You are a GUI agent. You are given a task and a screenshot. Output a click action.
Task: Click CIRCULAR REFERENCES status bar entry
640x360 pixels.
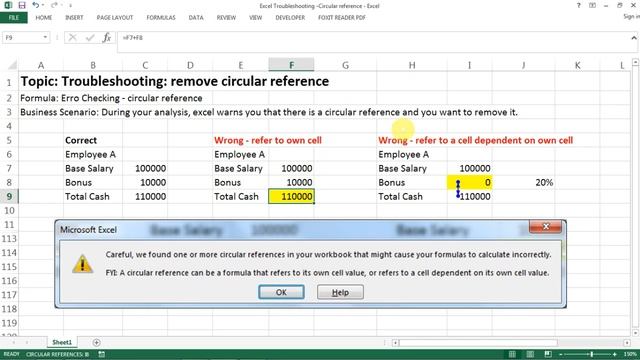[x=57, y=354]
